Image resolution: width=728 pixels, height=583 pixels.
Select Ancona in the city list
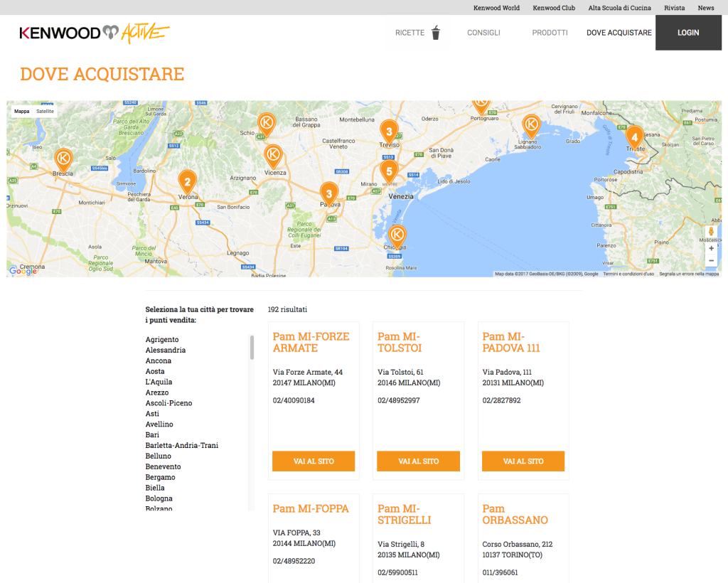pyautogui.click(x=159, y=360)
